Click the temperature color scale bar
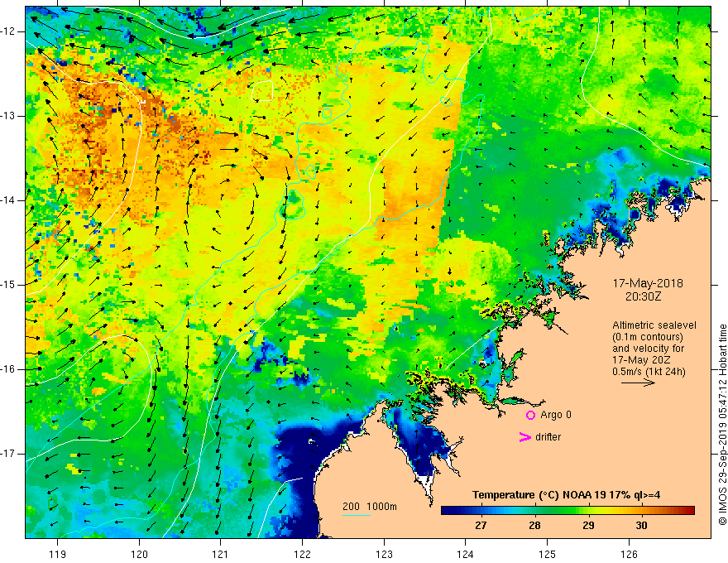The image size is (728, 563). [x=568, y=510]
